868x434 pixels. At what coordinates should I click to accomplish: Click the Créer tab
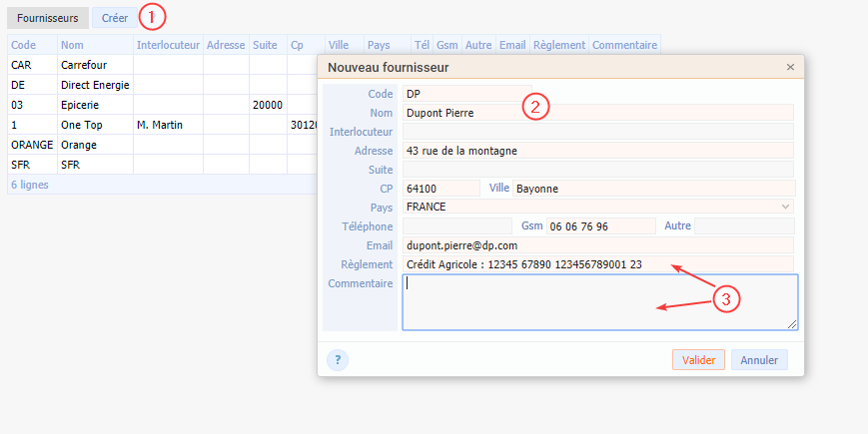(x=115, y=18)
